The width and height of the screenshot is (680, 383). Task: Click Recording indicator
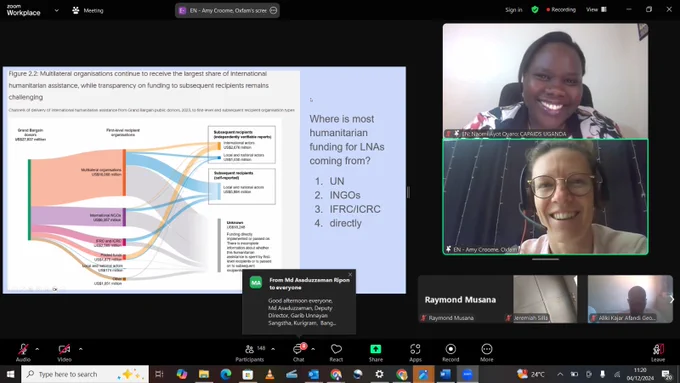pos(561,10)
